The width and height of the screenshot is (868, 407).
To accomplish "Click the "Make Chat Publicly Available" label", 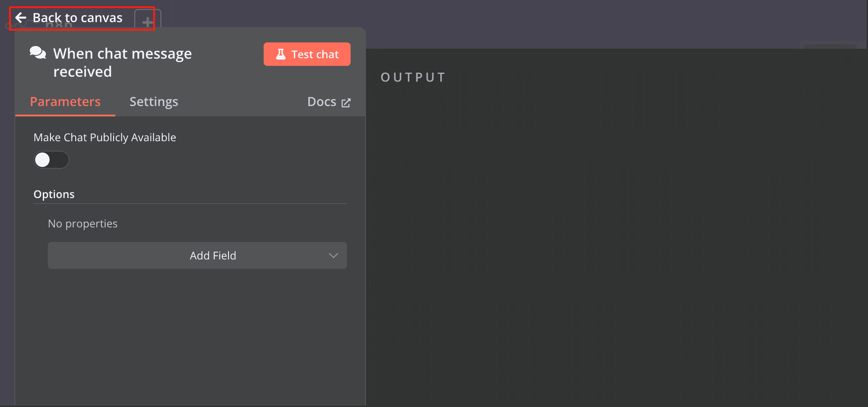I will pos(105,137).
